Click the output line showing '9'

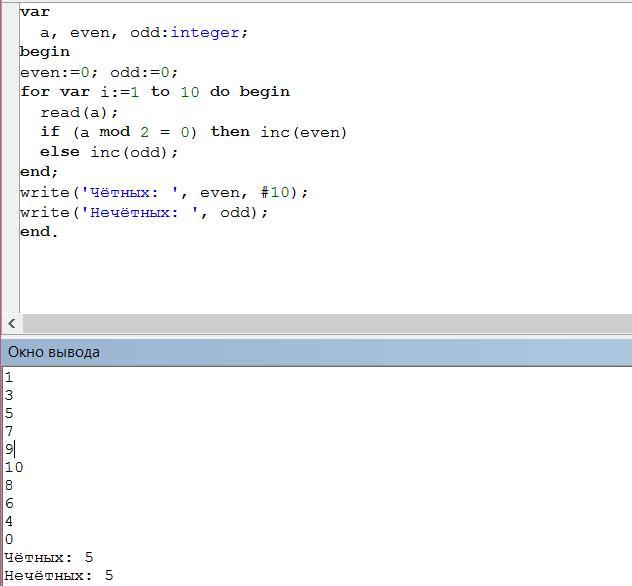pyautogui.click(x=9, y=449)
